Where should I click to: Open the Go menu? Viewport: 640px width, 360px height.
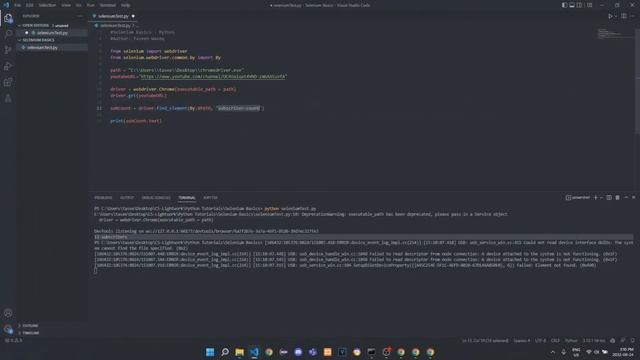[79, 5]
